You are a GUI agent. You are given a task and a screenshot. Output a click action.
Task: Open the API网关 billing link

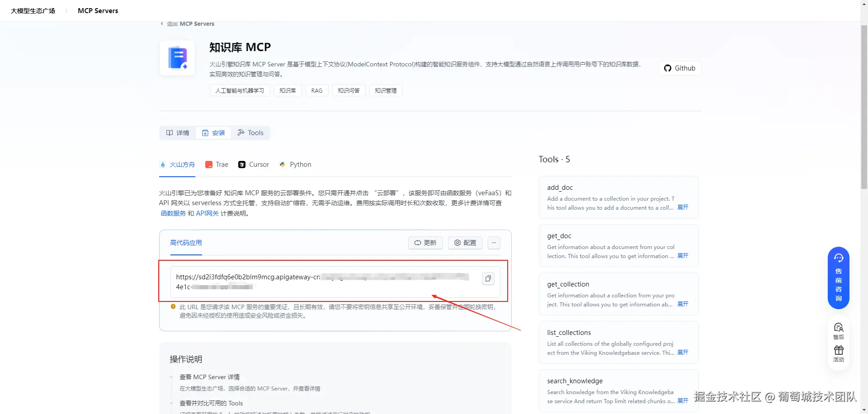pyautogui.click(x=207, y=213)
